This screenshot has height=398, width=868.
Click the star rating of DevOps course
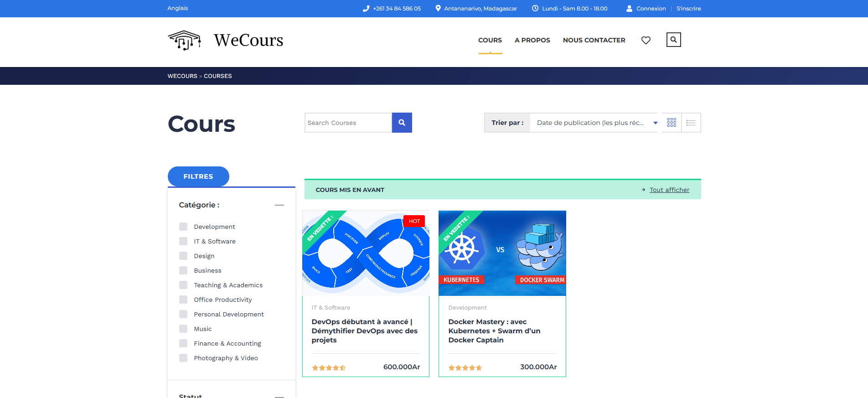[329, 367]
